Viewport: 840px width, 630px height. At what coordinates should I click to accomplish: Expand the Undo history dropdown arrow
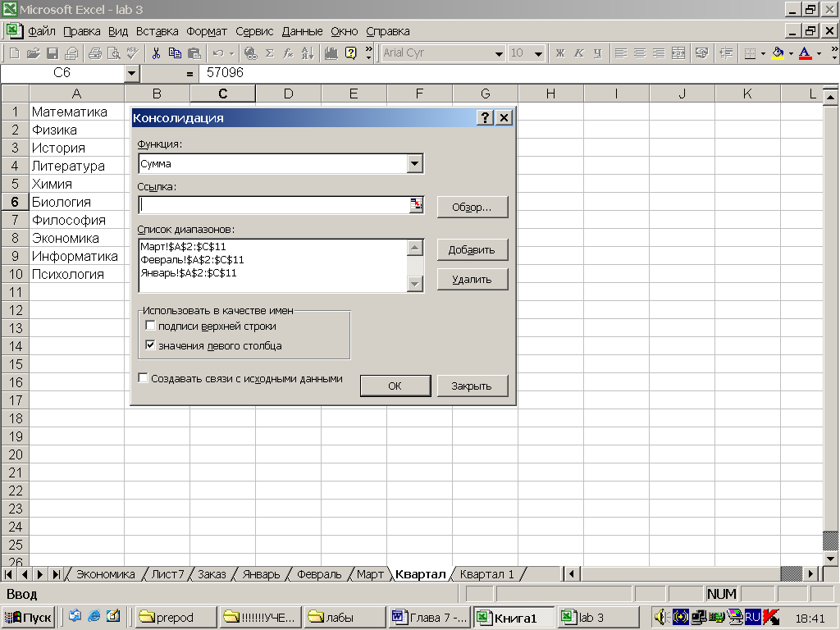point(231,53)
